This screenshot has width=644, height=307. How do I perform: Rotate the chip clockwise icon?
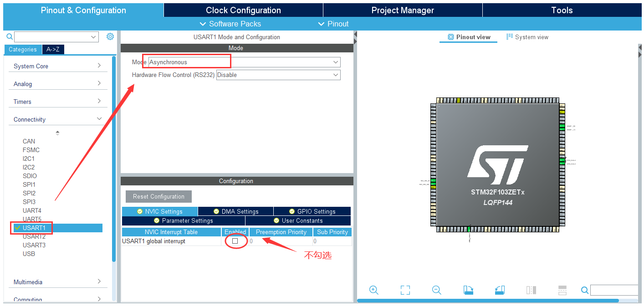pos(468,290)
